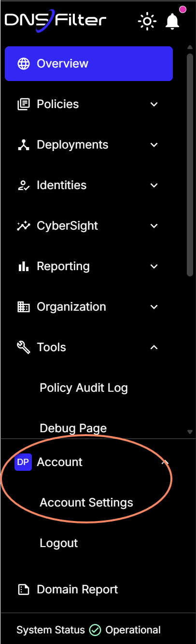This screenshot has width=196, height=644.
Task: Click the Reporting bar chart icon
Action: point(23,266)
